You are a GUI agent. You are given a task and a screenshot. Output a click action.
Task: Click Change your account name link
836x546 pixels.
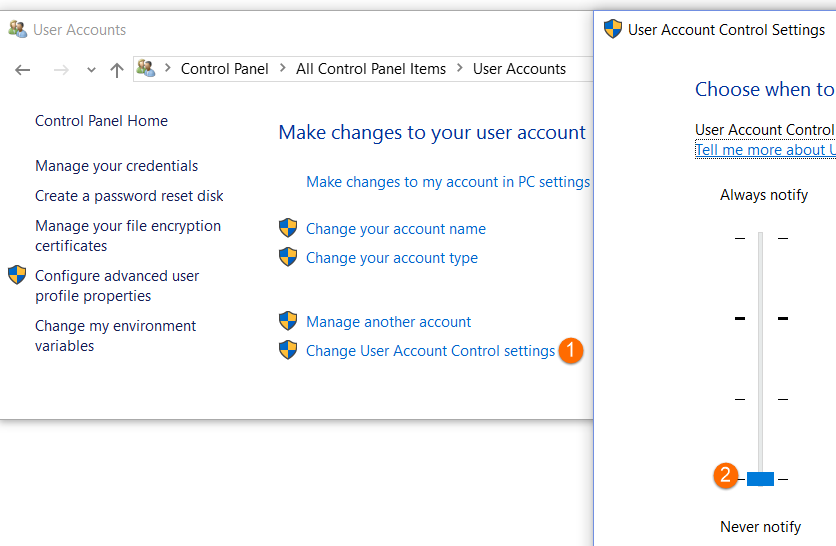click(396, 229)
